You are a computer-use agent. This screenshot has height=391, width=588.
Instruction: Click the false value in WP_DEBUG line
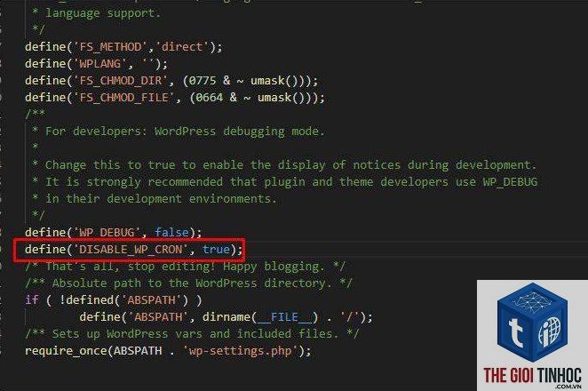171,233
